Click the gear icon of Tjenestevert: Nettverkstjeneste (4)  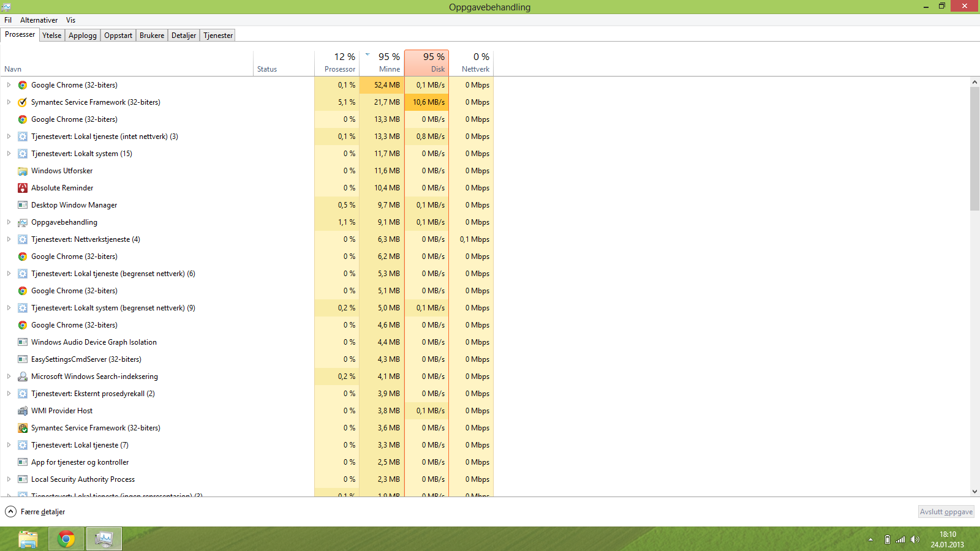click(23, 239)
